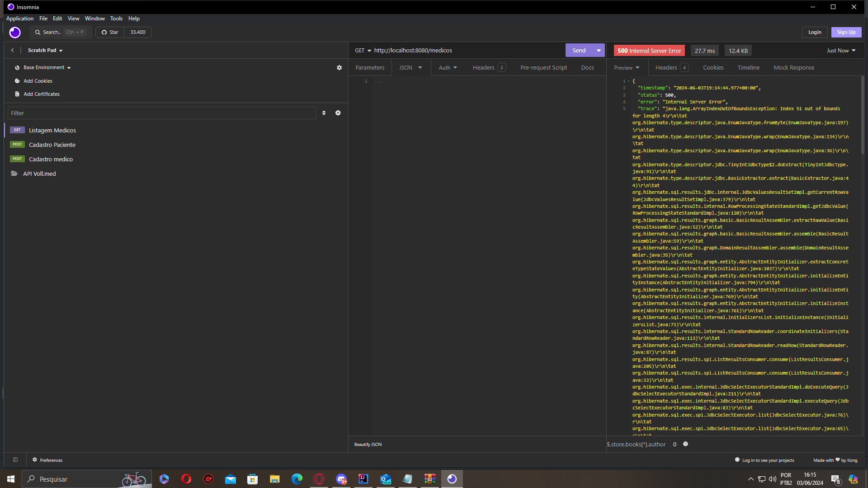Click the Send button to execute request

click(x=580, y=50)
